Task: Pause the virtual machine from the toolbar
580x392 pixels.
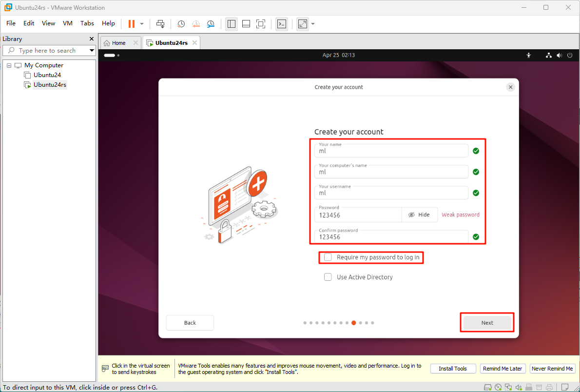Action: click(131, 24)
